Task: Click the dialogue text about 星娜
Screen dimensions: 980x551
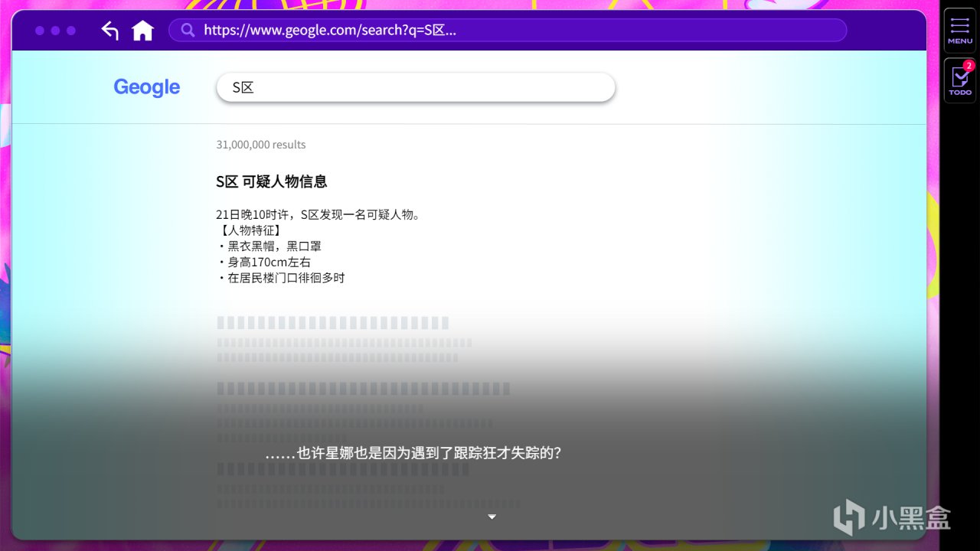Action: [413, 453]
